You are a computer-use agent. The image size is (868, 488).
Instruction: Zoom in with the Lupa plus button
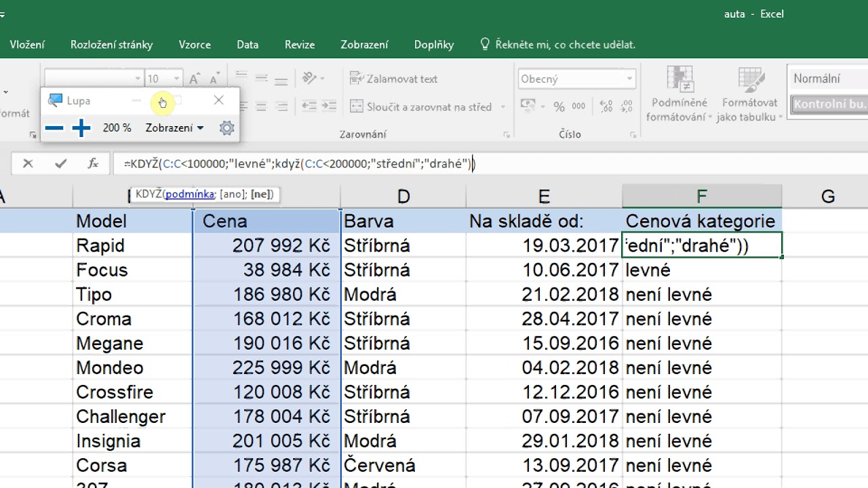(x=81, y=128)
